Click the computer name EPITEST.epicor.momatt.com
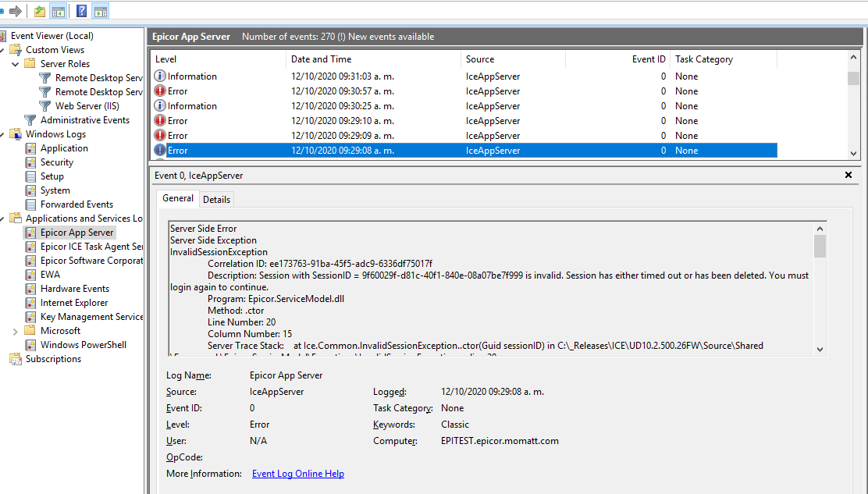Viewport: 868px width, 494px height. coord(500,441)
